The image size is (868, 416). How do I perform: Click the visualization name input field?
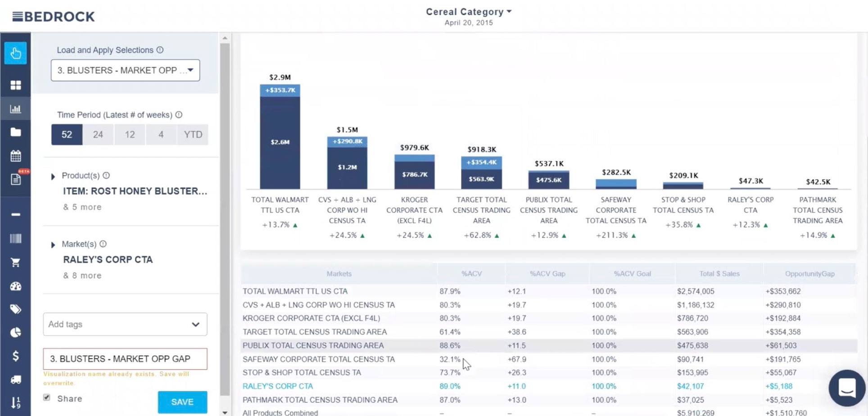125,359
